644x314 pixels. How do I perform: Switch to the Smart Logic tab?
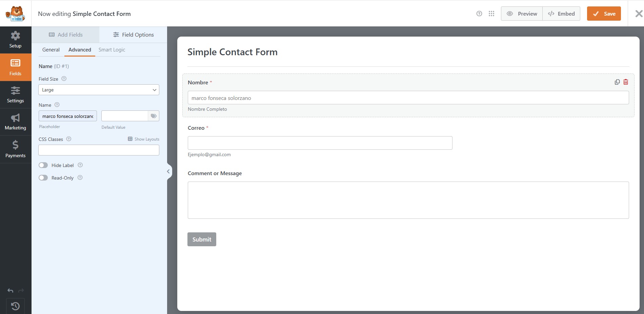[x=112, y=49]
